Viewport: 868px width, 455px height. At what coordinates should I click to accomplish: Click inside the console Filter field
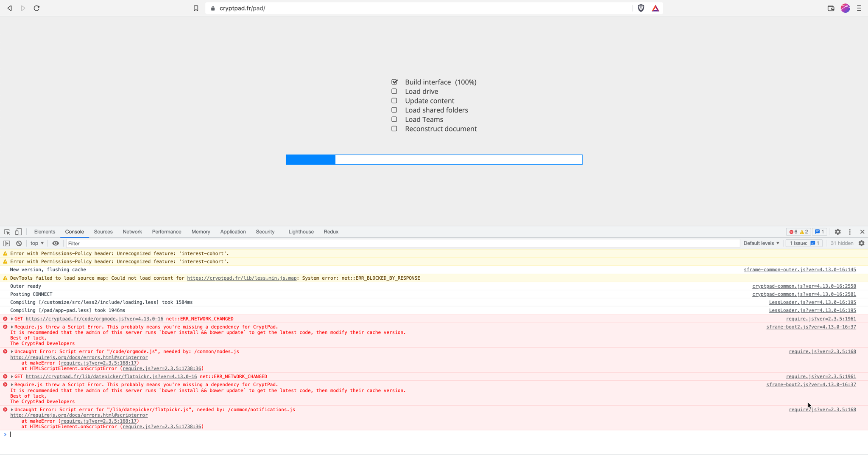click(170, 243)
